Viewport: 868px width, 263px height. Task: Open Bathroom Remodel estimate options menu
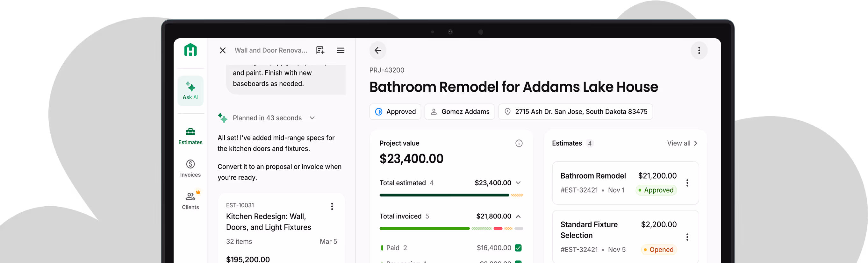pos(687,183)
